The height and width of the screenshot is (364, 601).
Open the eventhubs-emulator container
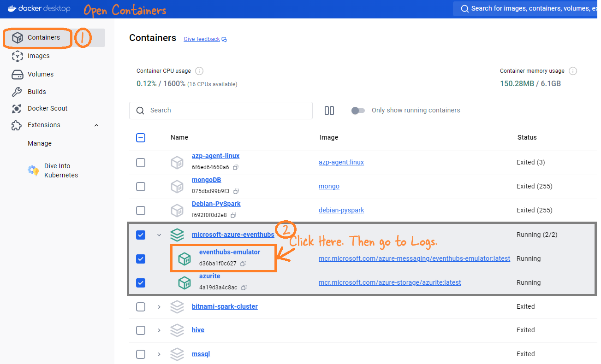[x=230, y=252]
